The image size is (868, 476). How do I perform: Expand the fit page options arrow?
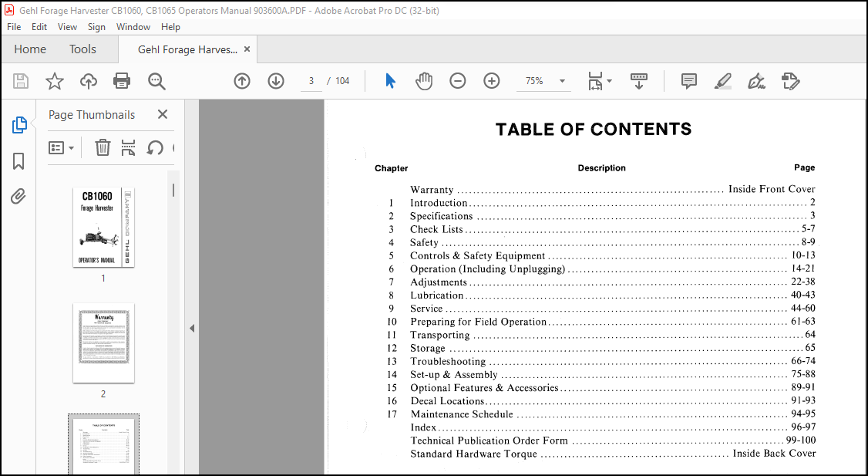610,81
